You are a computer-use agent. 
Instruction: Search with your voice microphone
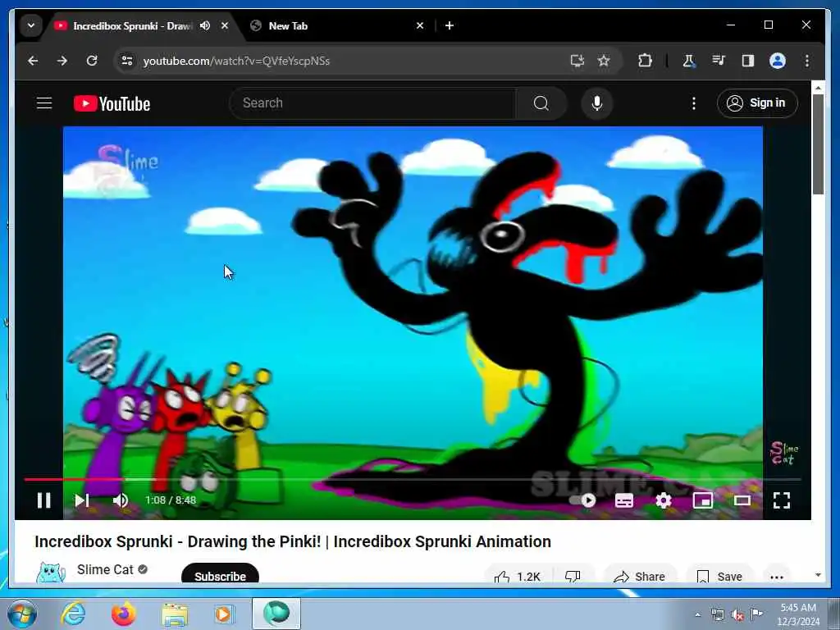[x=597, y=103]
